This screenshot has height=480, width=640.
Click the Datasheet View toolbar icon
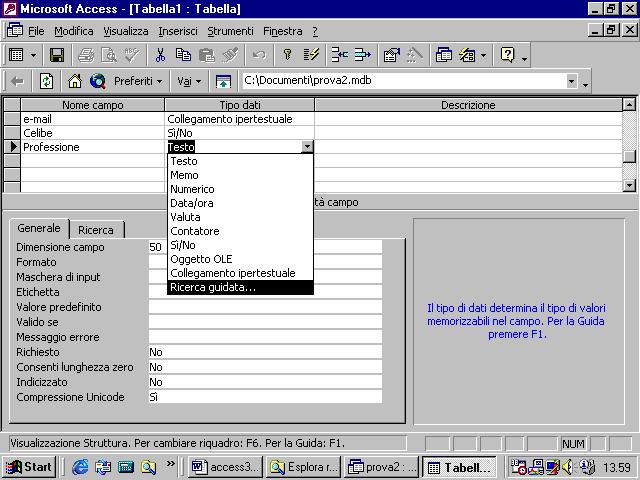[x=16, y=55]
